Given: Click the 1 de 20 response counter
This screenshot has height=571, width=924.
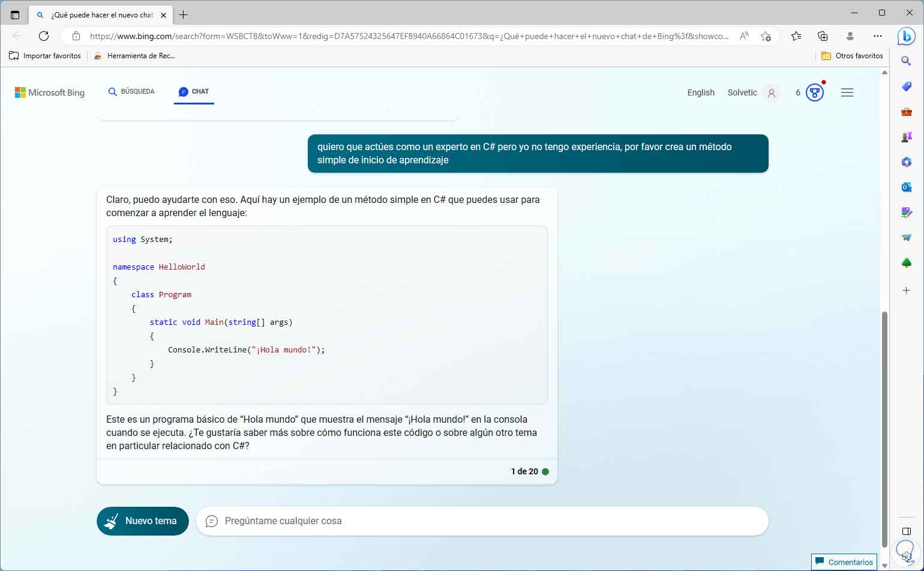Looking at the screenshot, I should pyautogui.click(x=524, y=472).
